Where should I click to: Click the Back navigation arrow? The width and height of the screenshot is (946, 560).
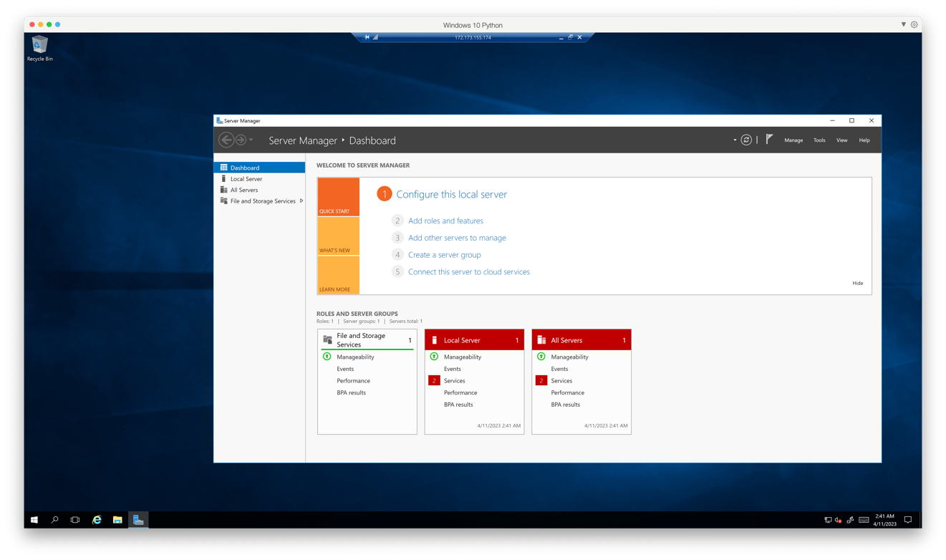click(226, 140)
